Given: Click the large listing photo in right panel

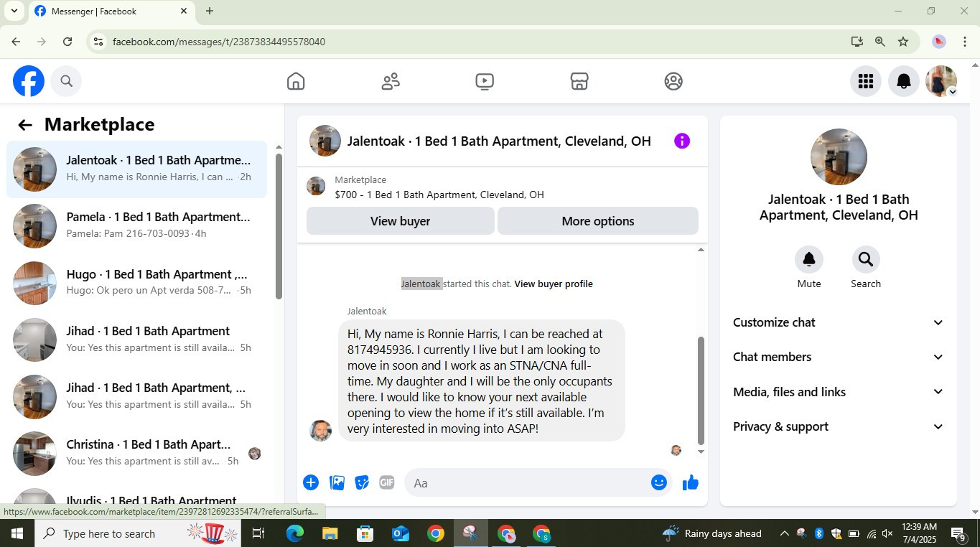Looking at the screenshot, I should pyautogui.click(x=839, y=157).
